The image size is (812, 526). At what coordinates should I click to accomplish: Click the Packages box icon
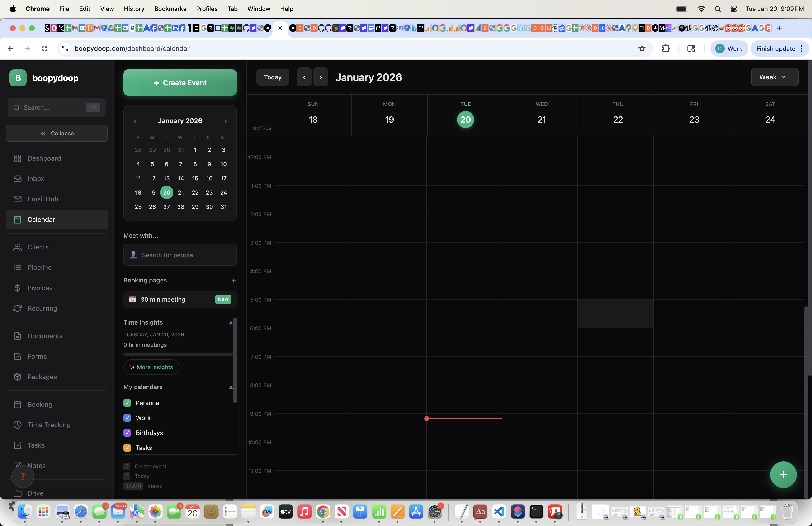tap(17, 377)
